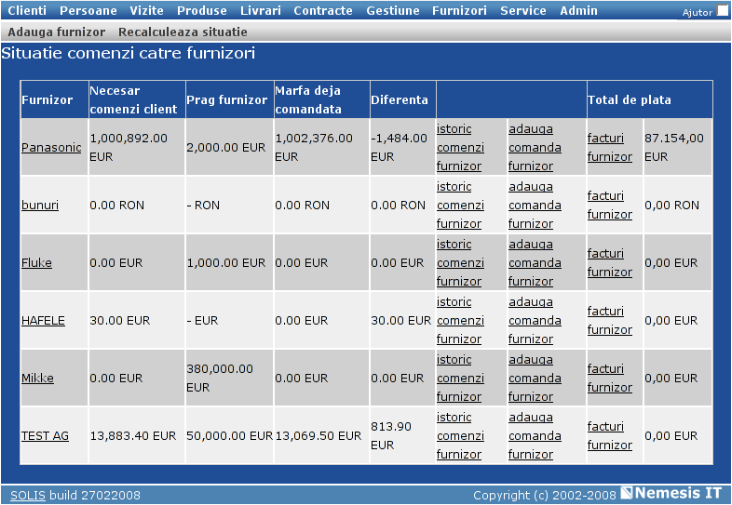View istoric comenzi furnizor for Panasonic
Image resolution: width=732 pixels, height=505 pixels.
pos(460,147)
